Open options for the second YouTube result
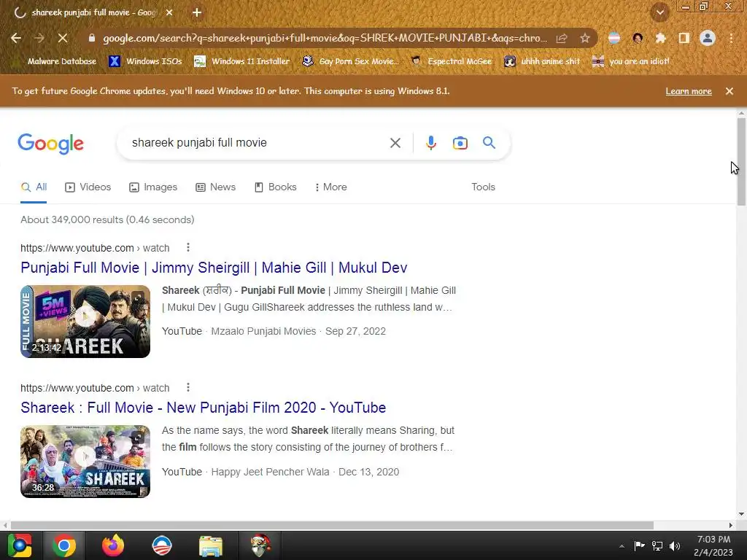The image size is (747, 560). coord(188,388)
